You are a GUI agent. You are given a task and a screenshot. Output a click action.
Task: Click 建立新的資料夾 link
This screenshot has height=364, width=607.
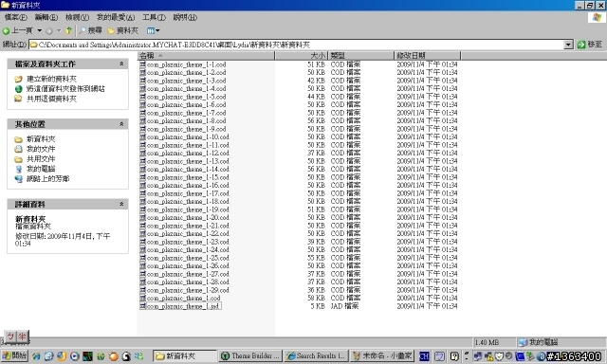pyautogui.click(x=51, y=79)
